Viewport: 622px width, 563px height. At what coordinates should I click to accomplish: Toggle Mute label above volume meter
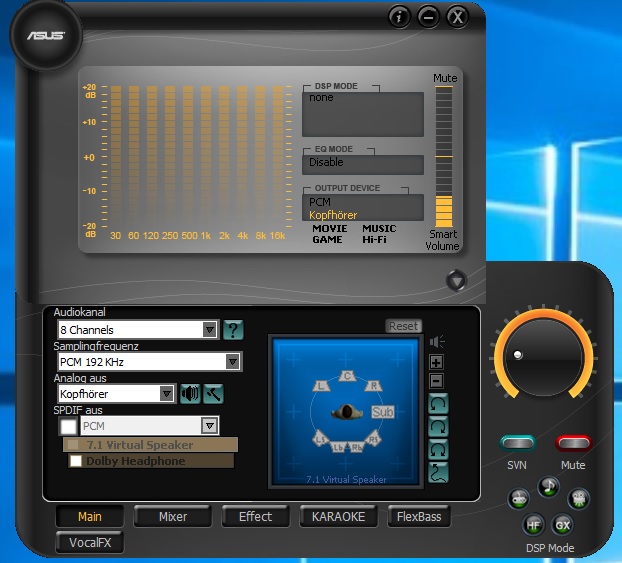(445, 78)
